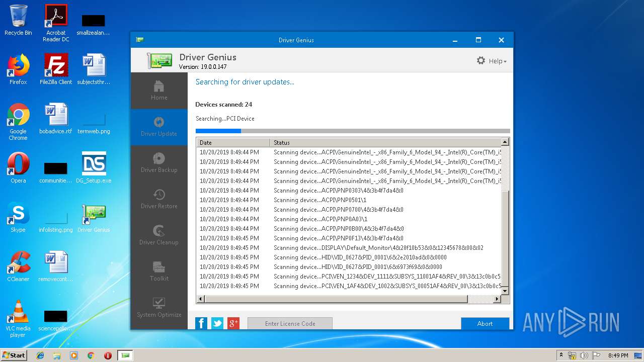Select the Driver Update sidebar item
The height and width of the screenshot is (362, 644).
coord(159,127)
